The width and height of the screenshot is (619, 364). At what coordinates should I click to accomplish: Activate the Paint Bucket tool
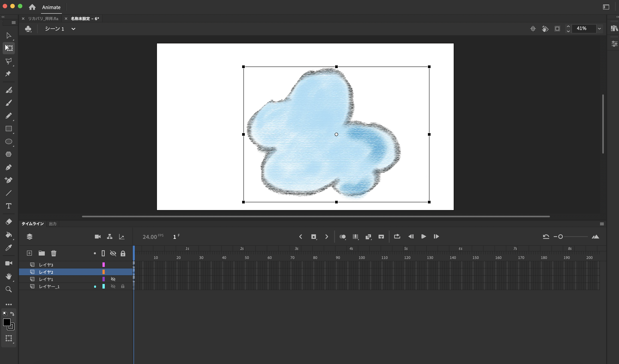(9, 235)
